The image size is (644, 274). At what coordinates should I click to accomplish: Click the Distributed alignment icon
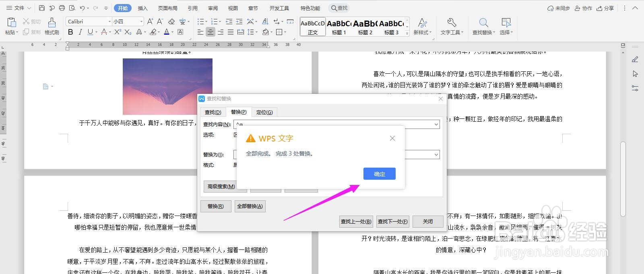240,32
